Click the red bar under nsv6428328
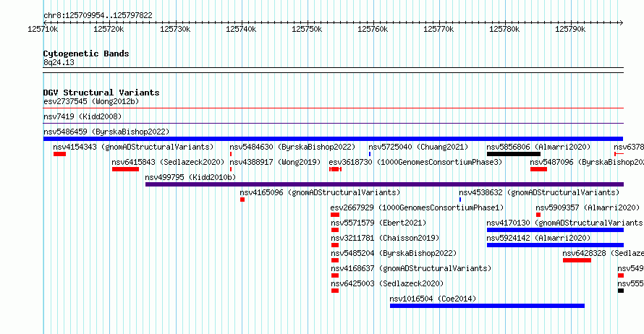The width and height of the screenshot is (644, 334). click(x=577, y=260)
